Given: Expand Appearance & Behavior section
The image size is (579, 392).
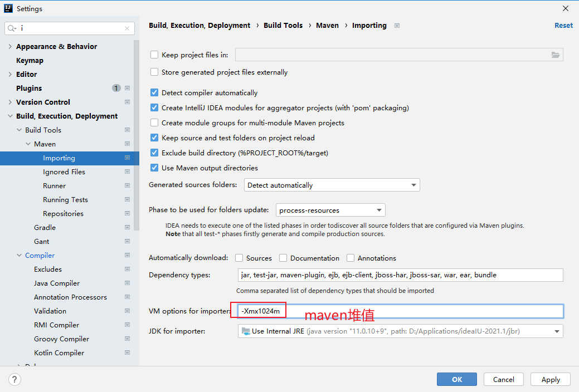Looking at the screenshot, I should 10,47.
